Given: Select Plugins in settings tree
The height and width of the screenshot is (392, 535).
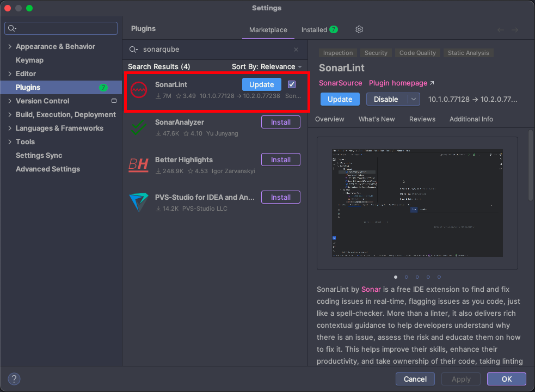Looking at the screenshot, I should [61, 88].
